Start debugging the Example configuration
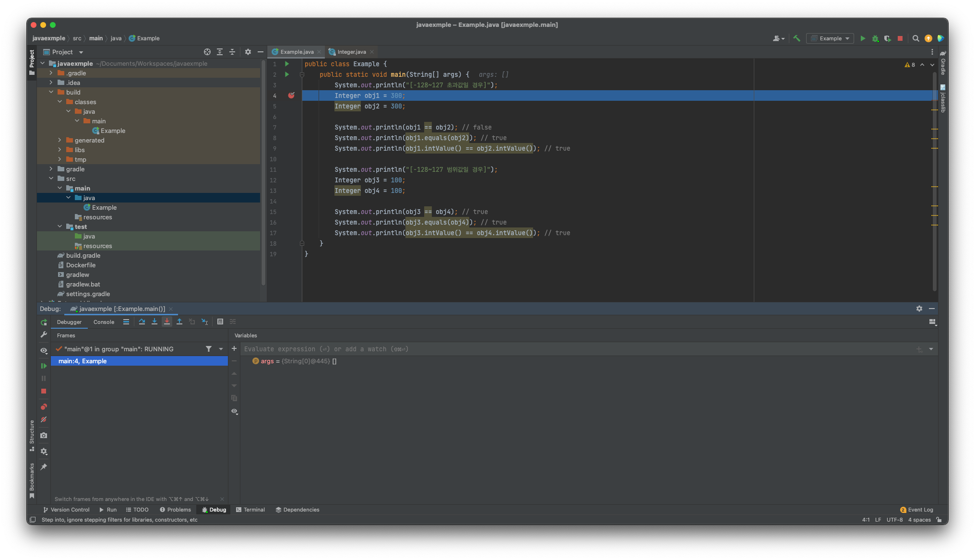 pyautogui.click(x=875, y=38)
